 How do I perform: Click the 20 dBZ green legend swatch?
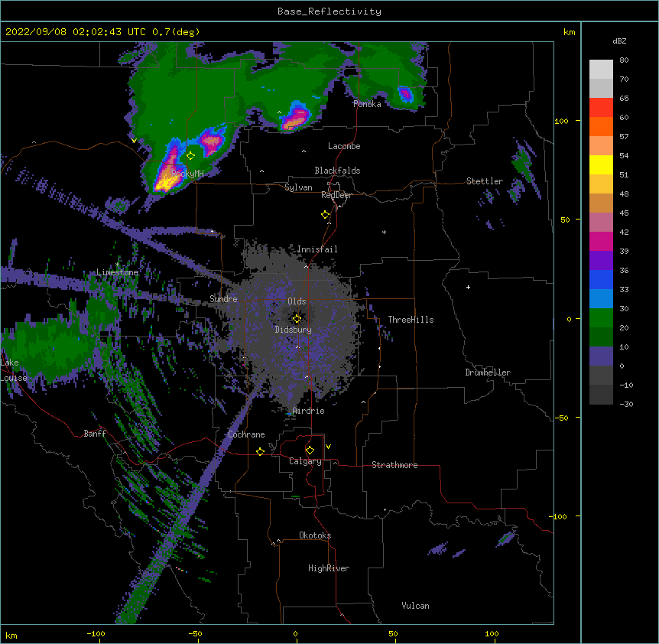click(x=601, y=337)
